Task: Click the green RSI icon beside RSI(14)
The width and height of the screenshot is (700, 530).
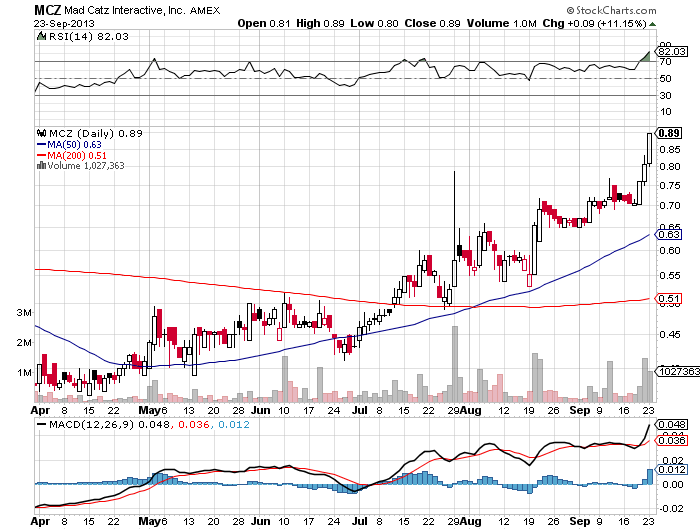Action: [42, 36]
